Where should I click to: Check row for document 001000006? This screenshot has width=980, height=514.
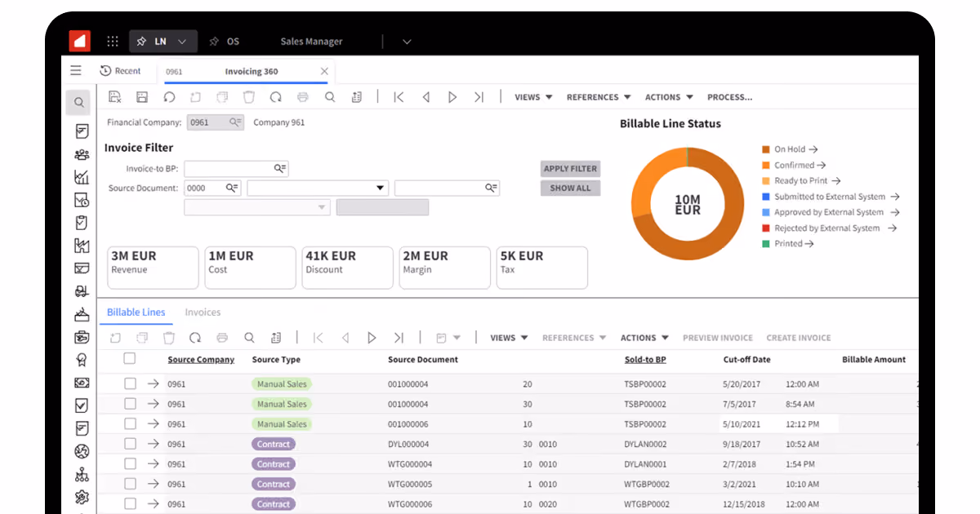coord(130,423)
